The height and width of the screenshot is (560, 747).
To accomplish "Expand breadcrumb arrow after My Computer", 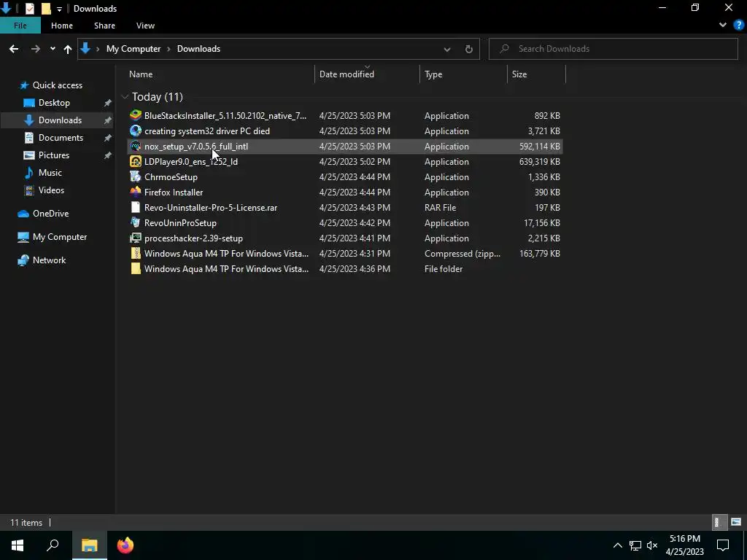I will point(169,49).
